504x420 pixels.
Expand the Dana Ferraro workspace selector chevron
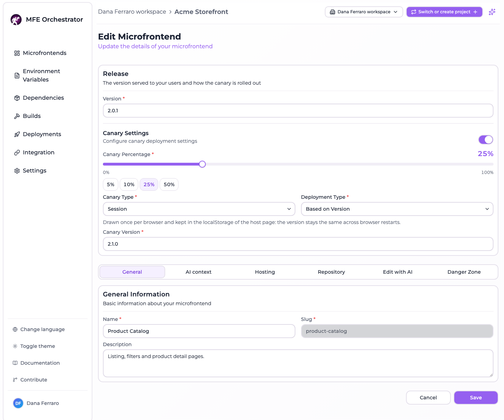395,12
